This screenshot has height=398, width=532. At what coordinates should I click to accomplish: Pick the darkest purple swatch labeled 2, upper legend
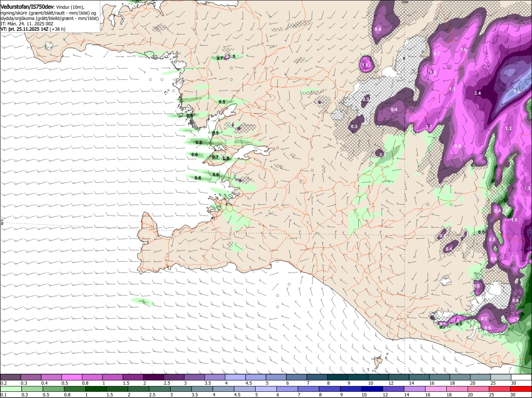[x=153, y=377]
